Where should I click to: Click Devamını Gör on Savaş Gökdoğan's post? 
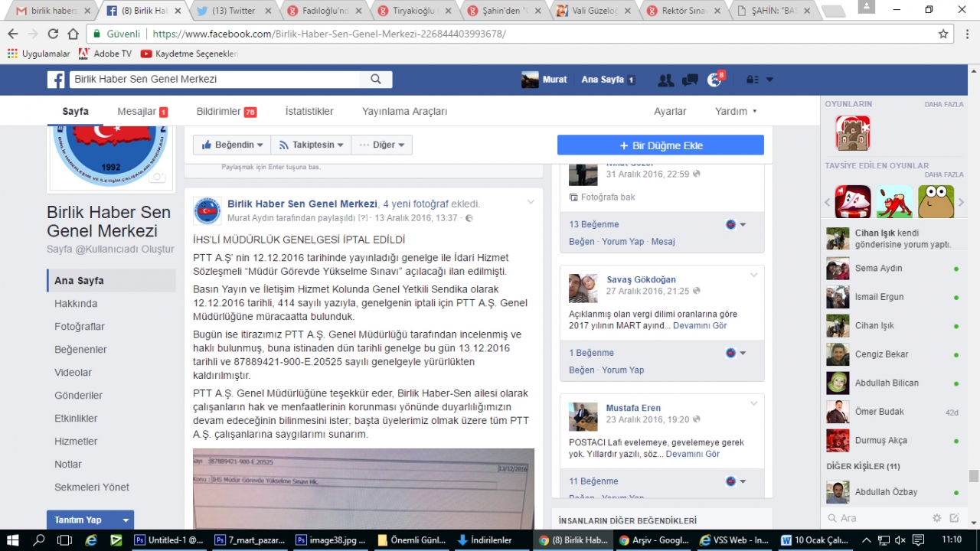pyautogui.click(x=700, y=325)
